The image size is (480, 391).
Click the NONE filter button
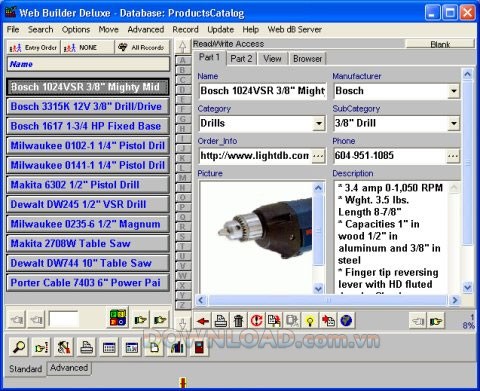[87, 48]
